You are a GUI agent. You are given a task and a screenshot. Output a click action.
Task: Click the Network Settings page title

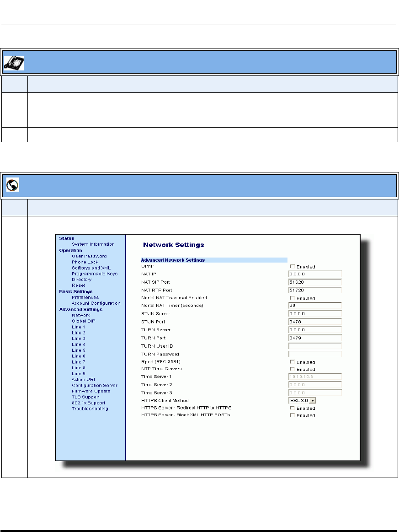[174, 245]
